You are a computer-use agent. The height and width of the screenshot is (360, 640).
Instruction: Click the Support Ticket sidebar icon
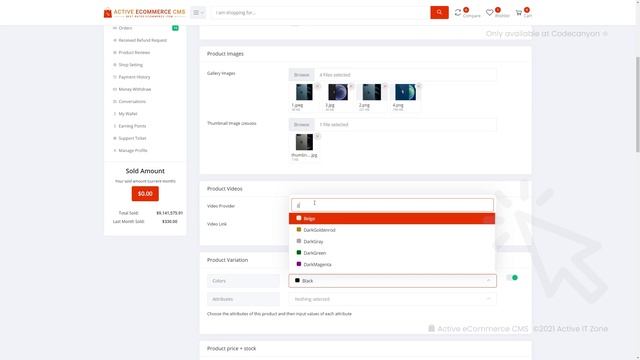point(115,138)
